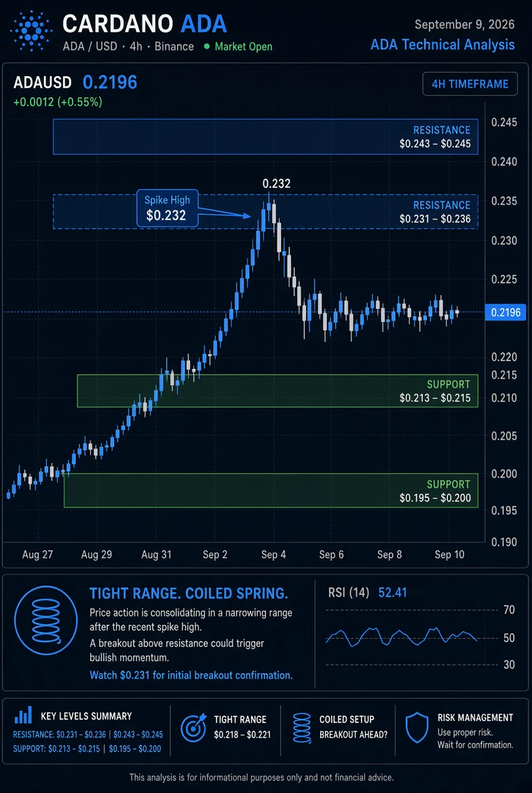Click the target Tight Range icon
The image size is (532, 793).
(194, 726)
